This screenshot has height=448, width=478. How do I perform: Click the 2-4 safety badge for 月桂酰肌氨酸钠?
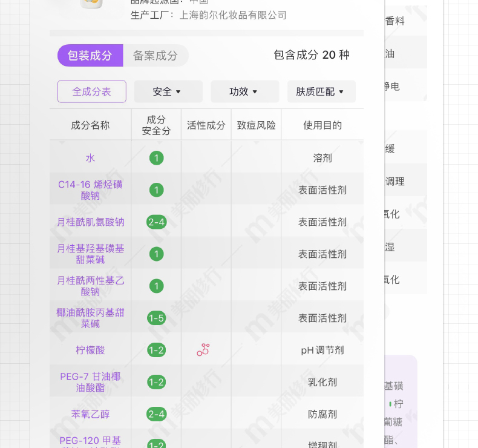click(x=156, y=222)
